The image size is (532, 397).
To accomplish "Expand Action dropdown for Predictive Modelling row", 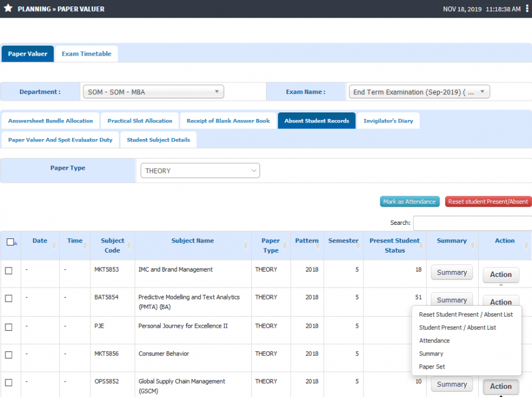I will click(501, 301).
